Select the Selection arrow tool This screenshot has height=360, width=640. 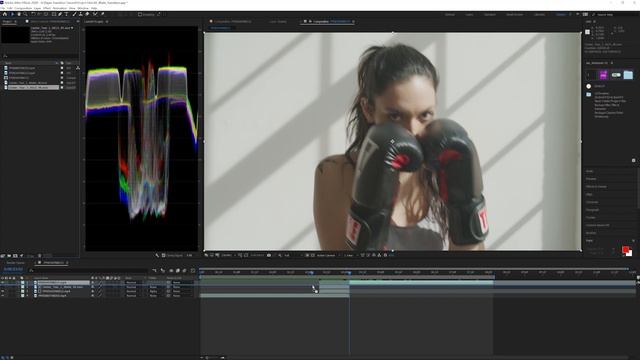click(12, 14)
